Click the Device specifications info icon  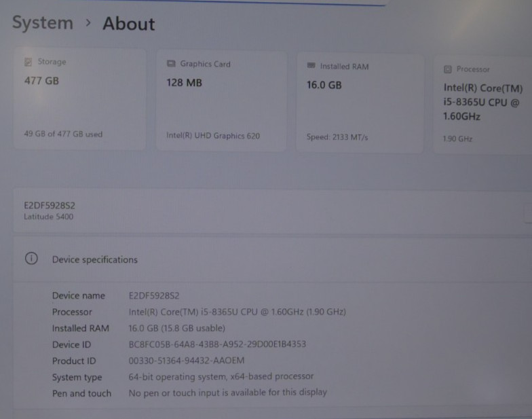click(x=31, y=258)
